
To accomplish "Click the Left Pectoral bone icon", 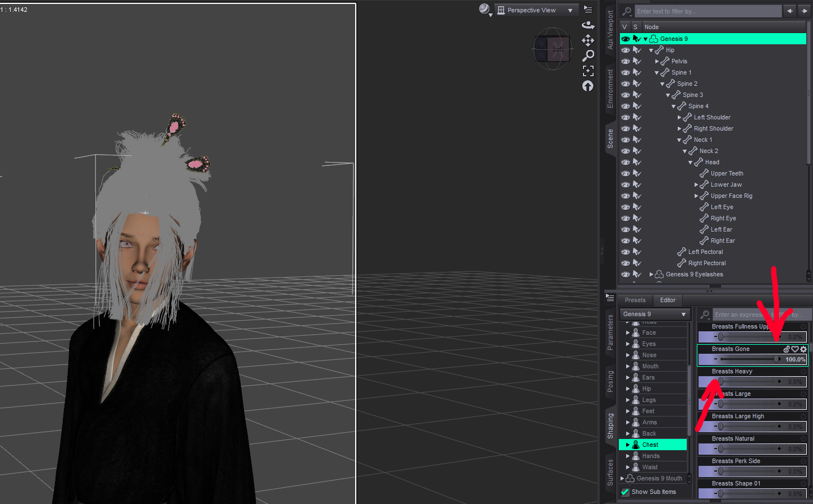I will point(682,252).
